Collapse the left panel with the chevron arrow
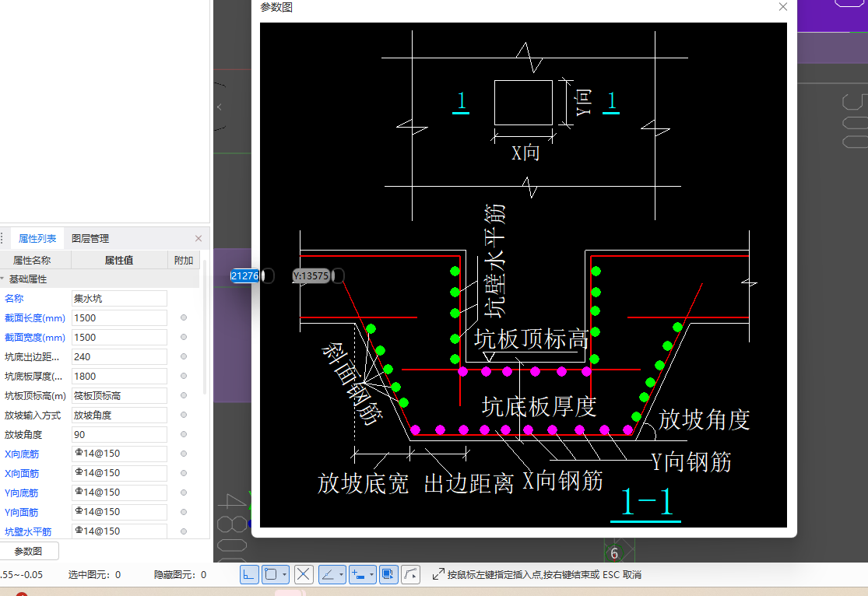Viewport: 868px width, 596px height. [220, 107]
